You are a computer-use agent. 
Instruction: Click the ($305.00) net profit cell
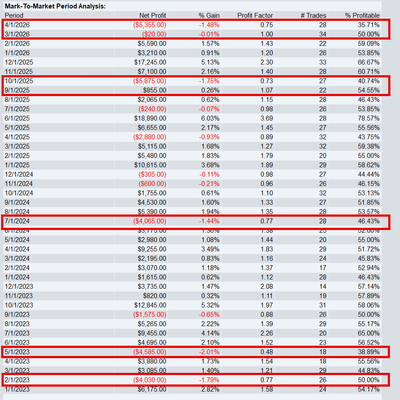[152, 174]
